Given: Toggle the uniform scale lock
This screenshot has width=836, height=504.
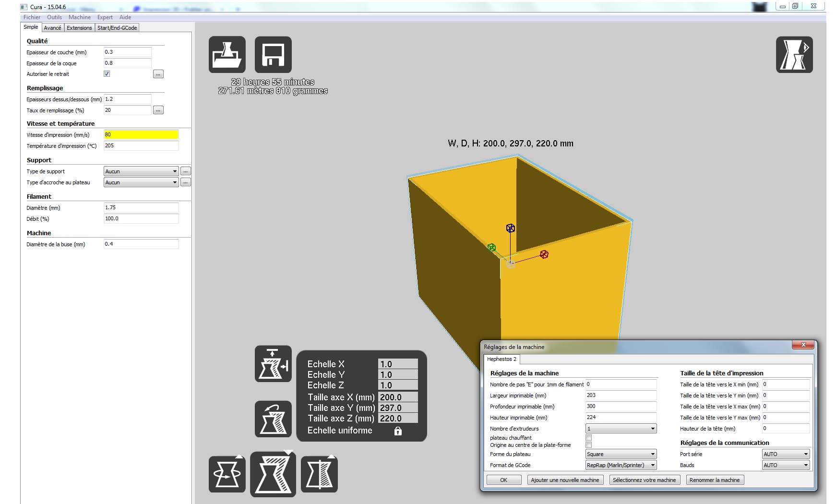Looking at the screenshot, I should tap(398, 431).
